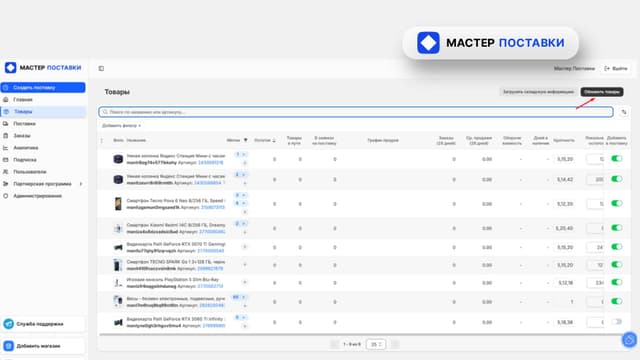Click the icon button beside search field

624,112
